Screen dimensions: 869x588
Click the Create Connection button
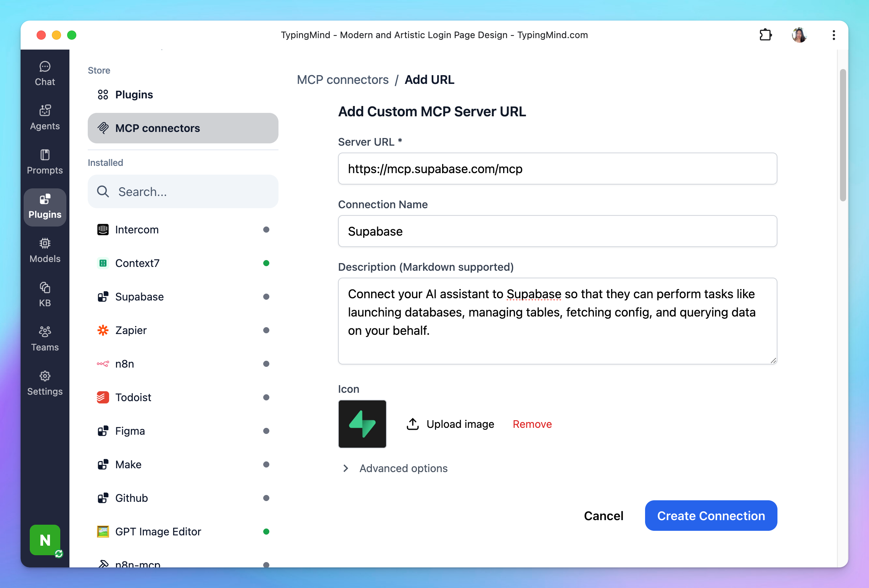pyautogui.click(x=711, y=516)
